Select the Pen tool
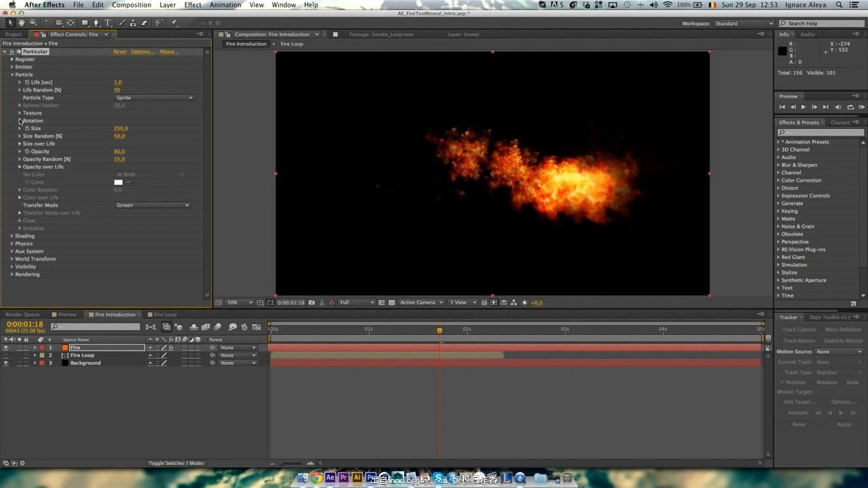Screen dimensions: 868x488 pos(96,23)
